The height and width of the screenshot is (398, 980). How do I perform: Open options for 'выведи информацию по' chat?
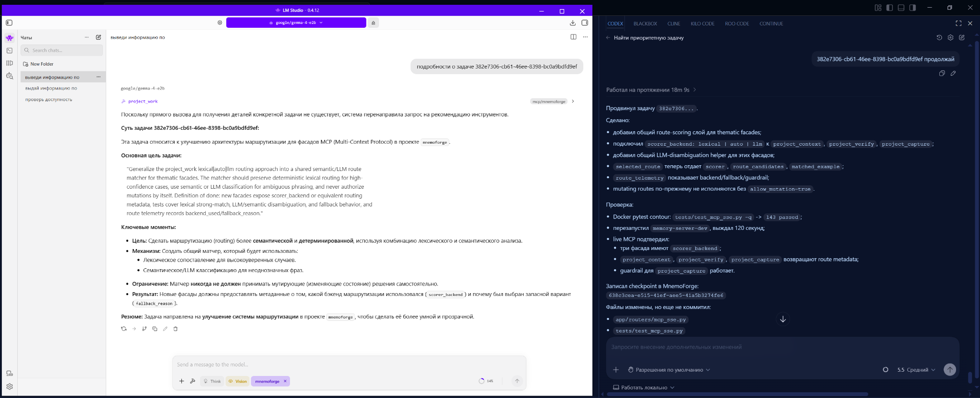click(x=99, y=77)
